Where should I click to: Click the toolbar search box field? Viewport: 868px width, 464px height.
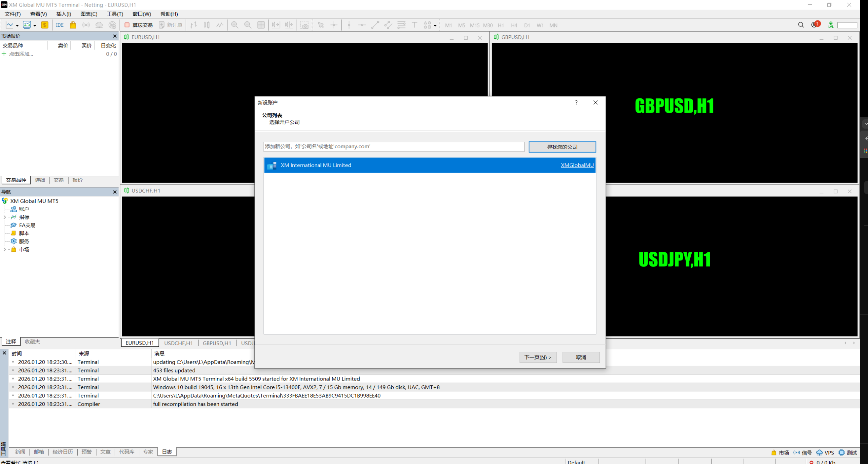coord(847,25)
